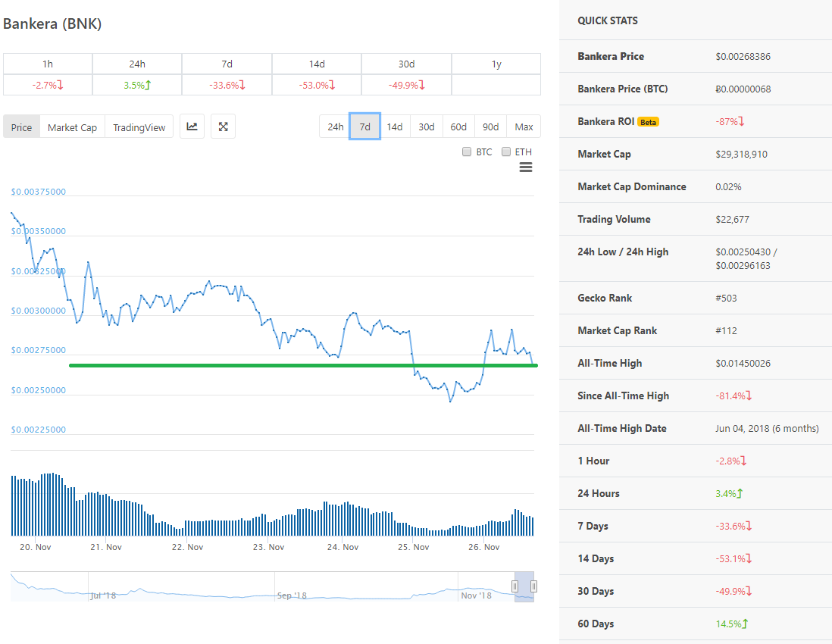Grab the left navigator range handle
This screenshot has height=644, width=832.
point(515,586)
